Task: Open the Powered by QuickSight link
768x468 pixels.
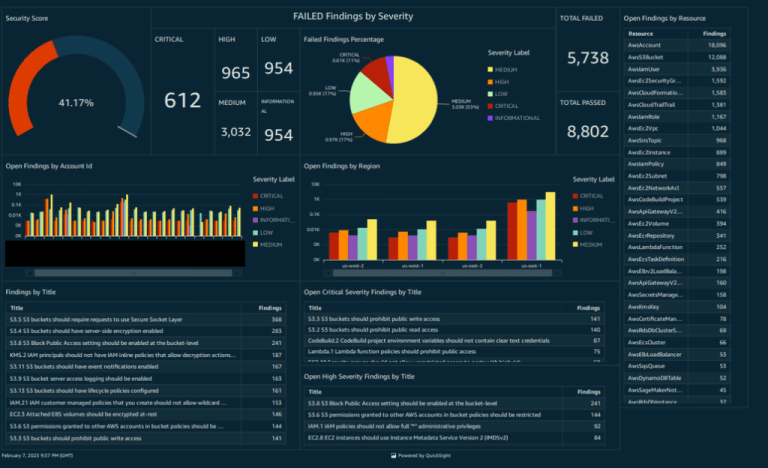Action: coord(425,453)
